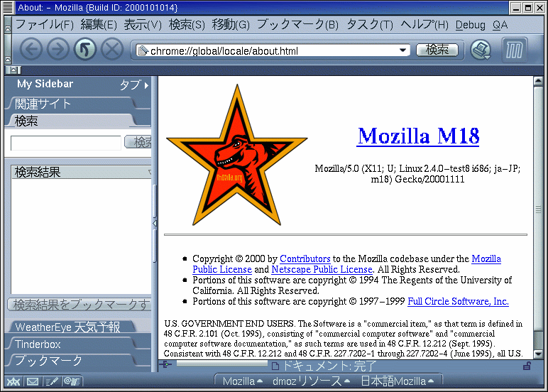Screen dimensions: 548x392
Task: Open the Tinderbox sidebar panel
Action: (x=73, y=344)
